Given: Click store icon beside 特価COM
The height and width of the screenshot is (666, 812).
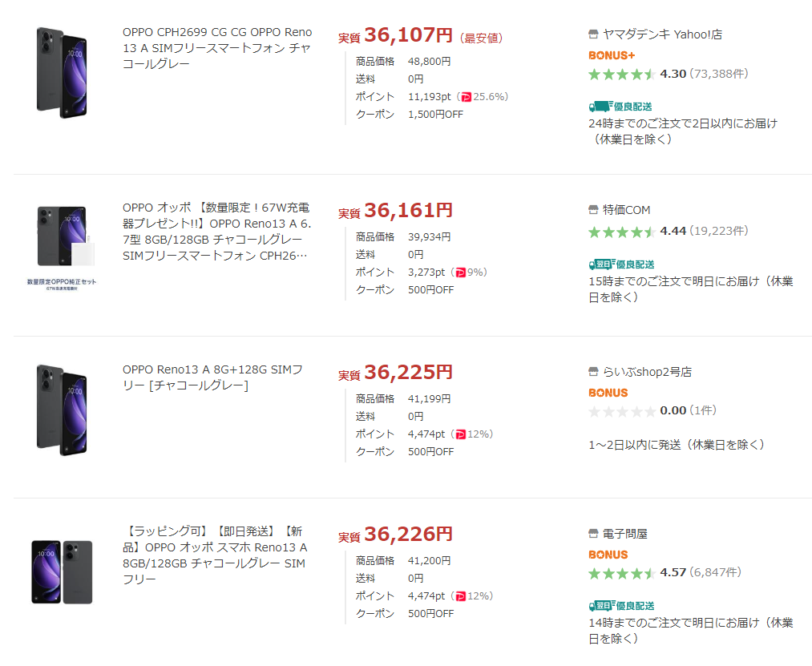Looking at the screenshot, I should 593,210.
